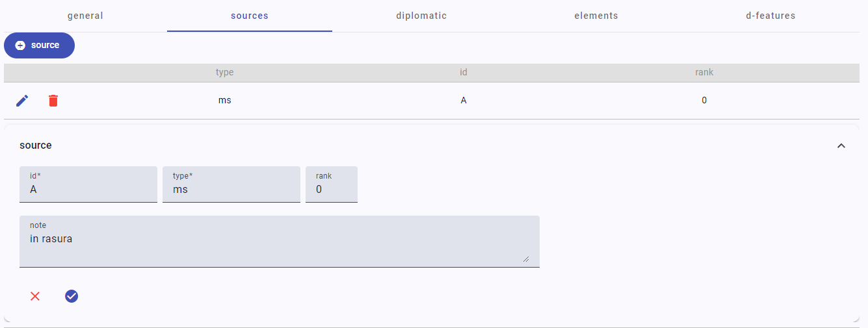Click into the type input field
The image size is (868, 328).
click(x=231, y=190)
